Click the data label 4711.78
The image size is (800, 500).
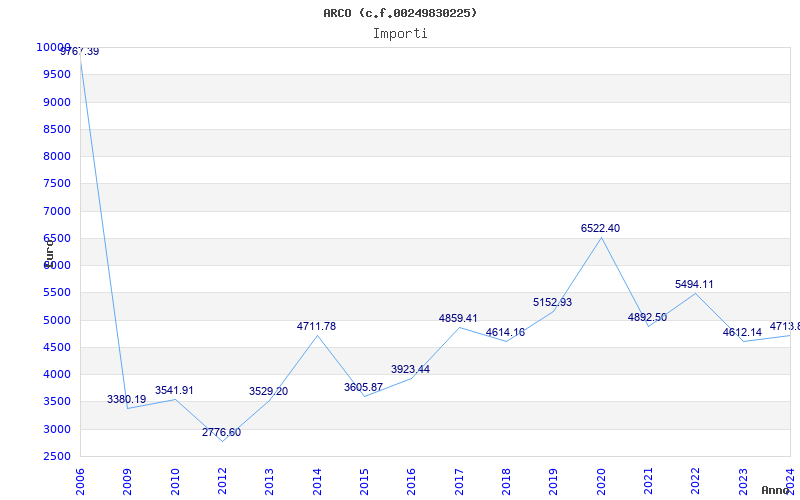316,326
